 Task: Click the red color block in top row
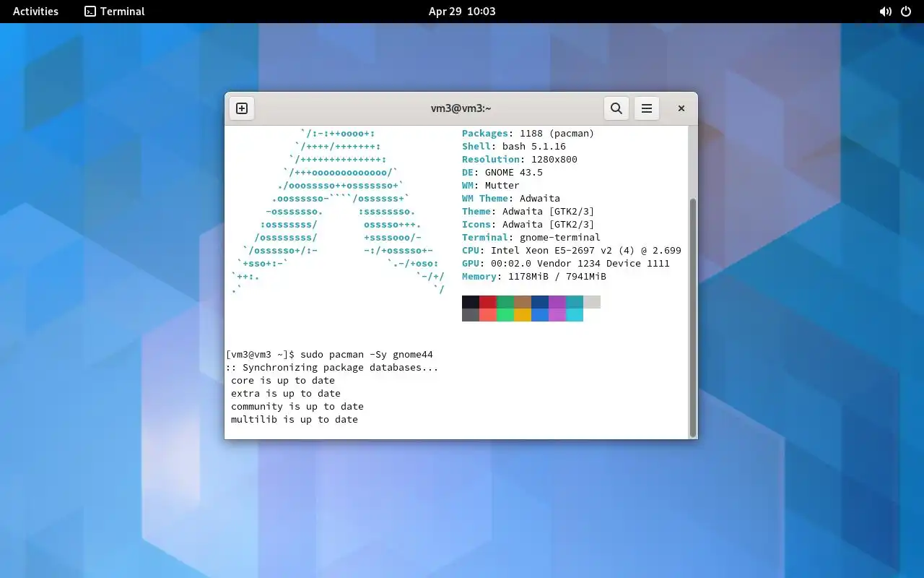[x=488, y=302]
